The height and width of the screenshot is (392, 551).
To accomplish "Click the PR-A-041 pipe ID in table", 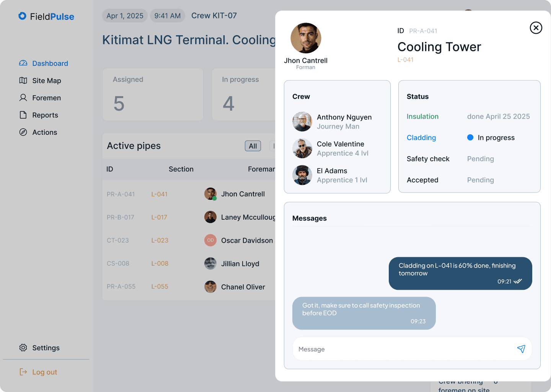I will coord(121,194).
